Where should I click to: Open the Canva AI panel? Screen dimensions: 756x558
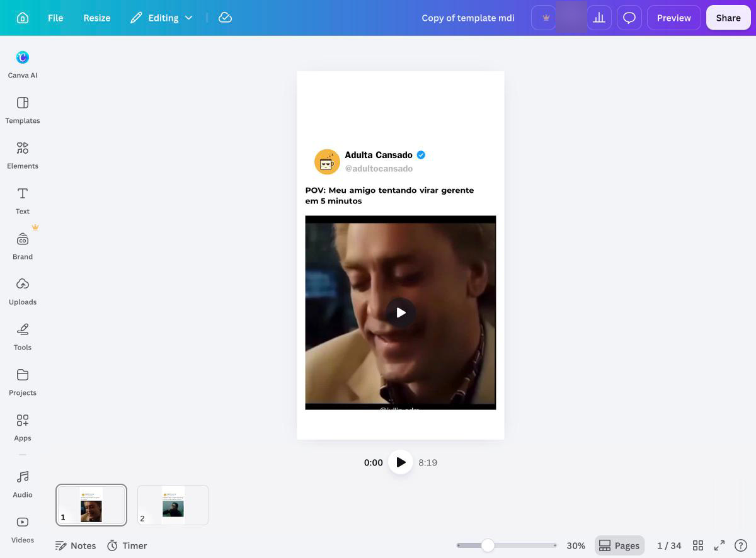[23, 65]
